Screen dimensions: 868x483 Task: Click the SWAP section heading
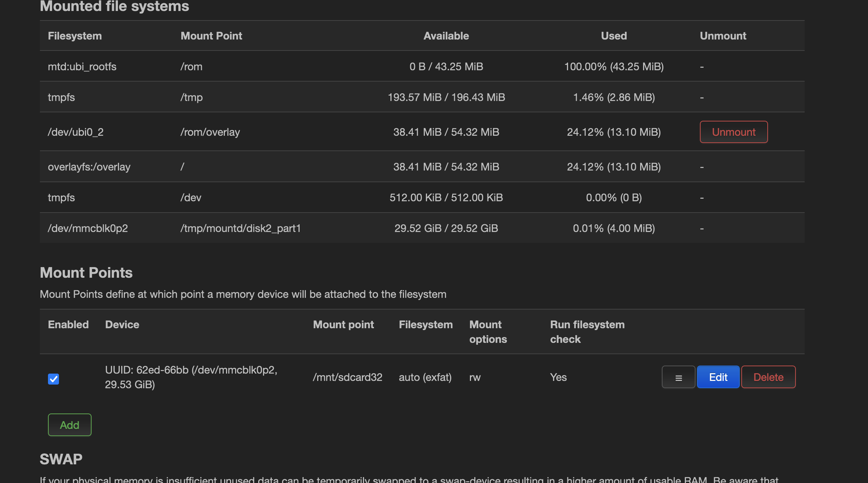click(61, 459)
